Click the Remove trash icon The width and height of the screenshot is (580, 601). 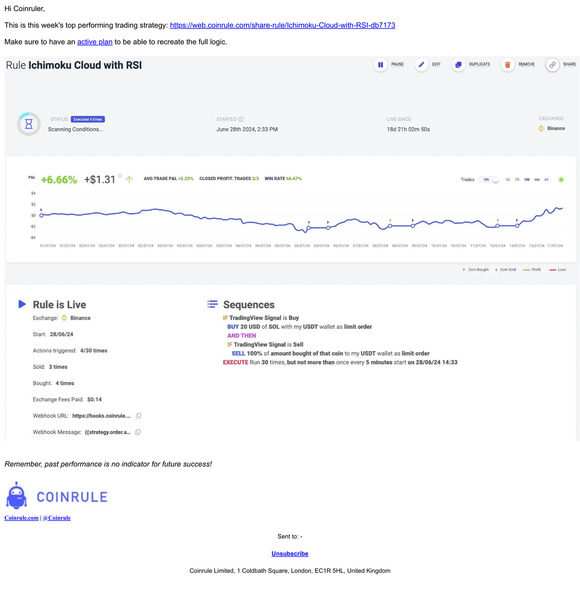coord(508,65)
